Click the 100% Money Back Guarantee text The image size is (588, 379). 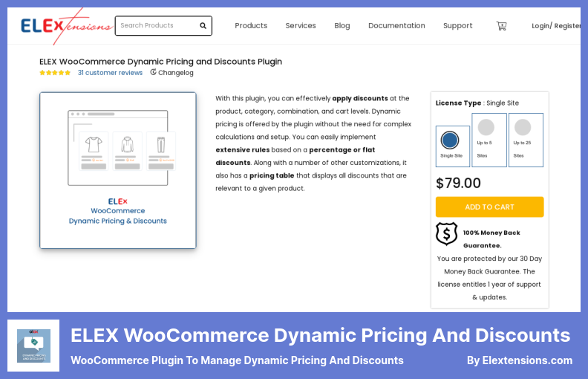coord(491,239)
